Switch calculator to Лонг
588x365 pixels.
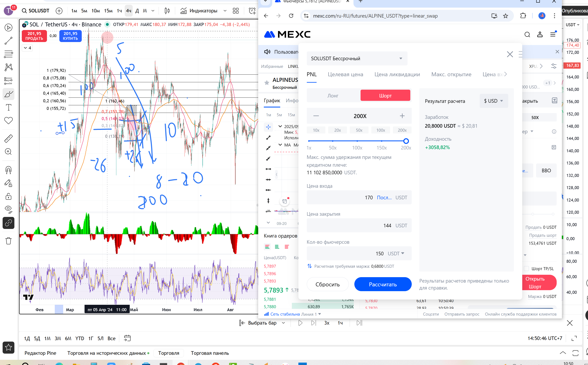coord(333,96)
